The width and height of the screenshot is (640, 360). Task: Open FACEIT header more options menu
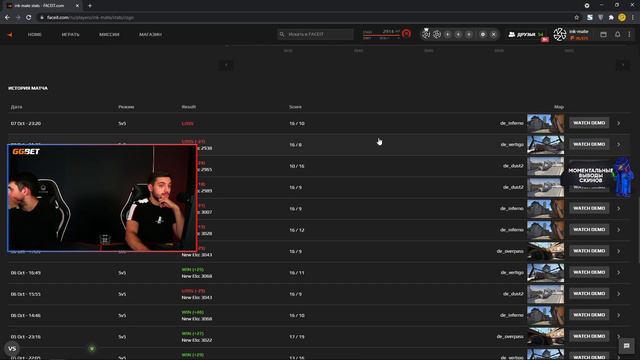629,35
